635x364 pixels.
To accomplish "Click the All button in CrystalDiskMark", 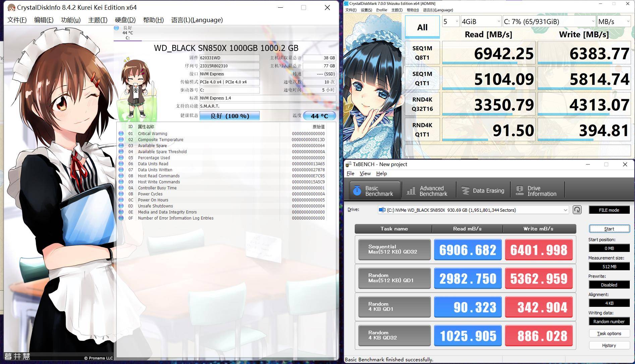I will (422, 27).
